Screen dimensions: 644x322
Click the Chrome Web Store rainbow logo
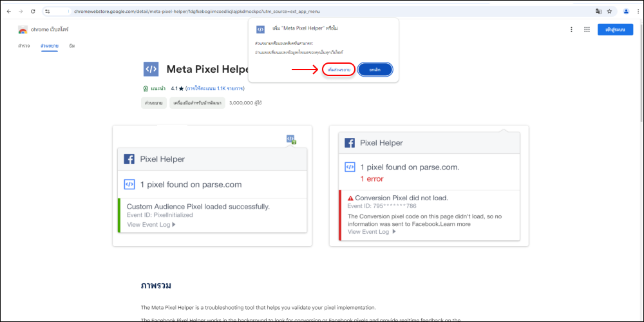tap(23, 30)
